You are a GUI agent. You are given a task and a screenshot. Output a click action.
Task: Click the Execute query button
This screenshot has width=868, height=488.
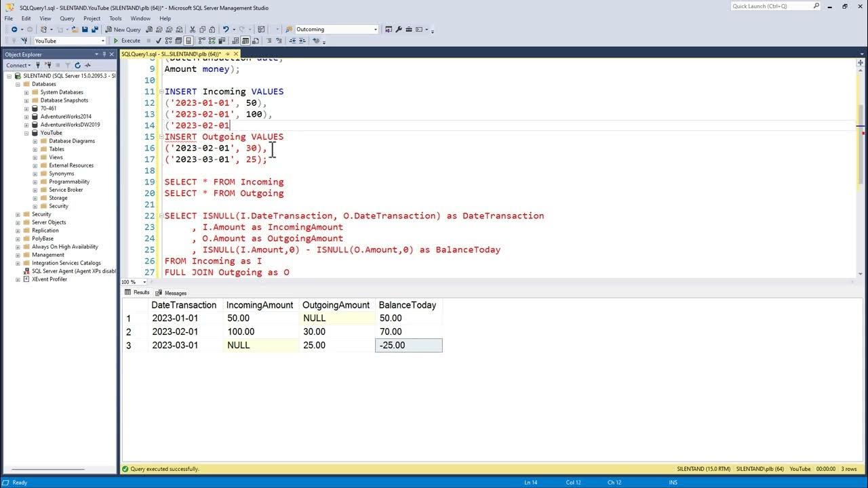127,41
